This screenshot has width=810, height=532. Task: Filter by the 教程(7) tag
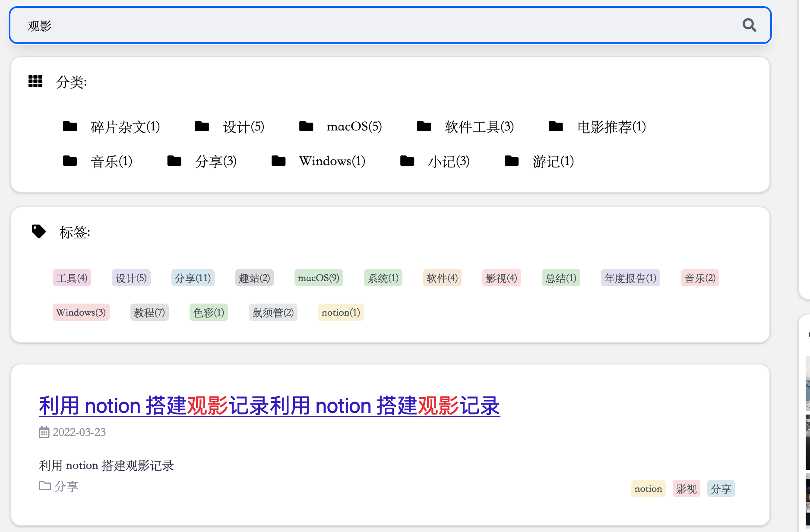point(149,312)
